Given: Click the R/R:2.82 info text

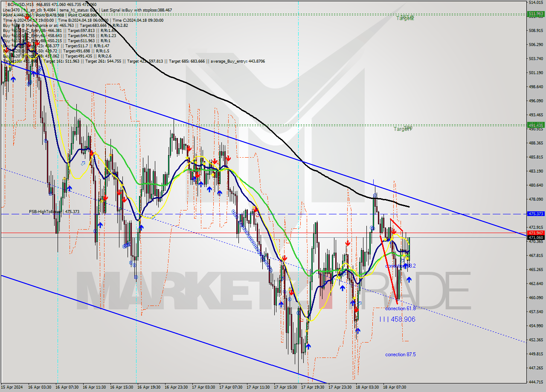Looking at the screenshot, I should click(119, 25).
